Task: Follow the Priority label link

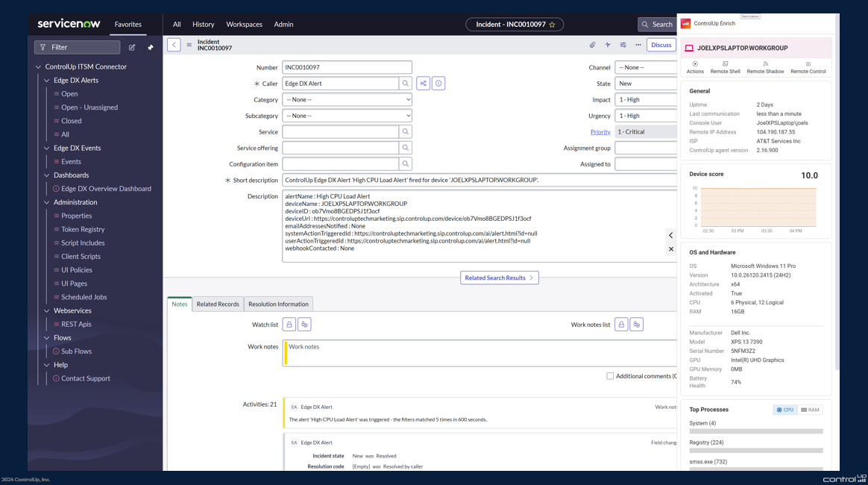Action: click(600, 132)
